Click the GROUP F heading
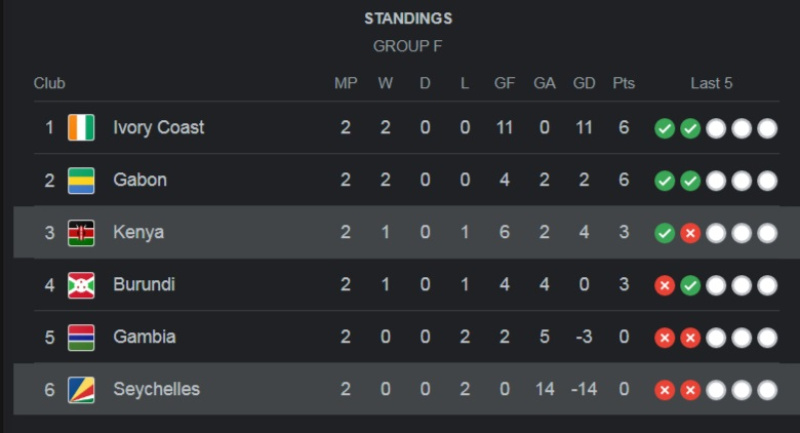 [x=408, y=46]
